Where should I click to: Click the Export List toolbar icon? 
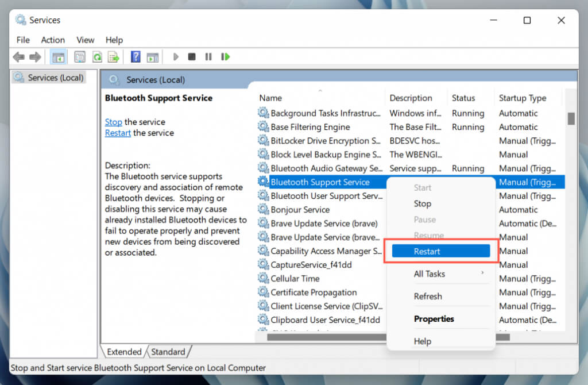coord(113,56)
